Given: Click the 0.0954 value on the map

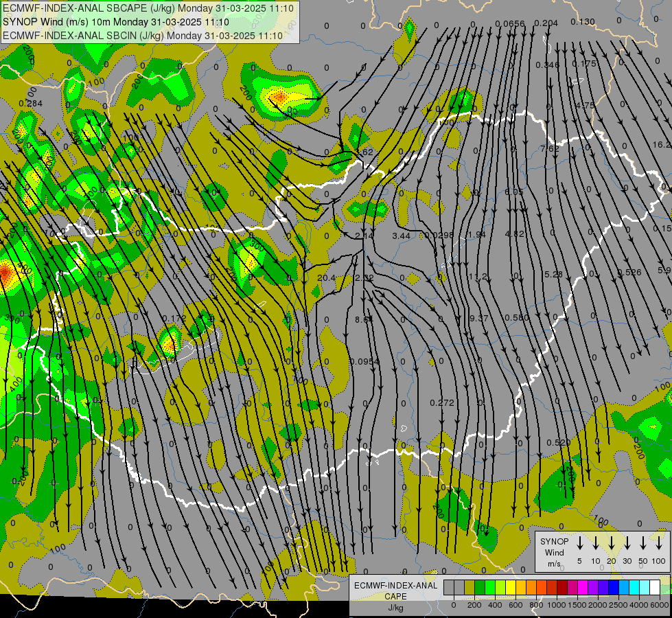Looking at the screenshot, I should (x=364, y=362).
